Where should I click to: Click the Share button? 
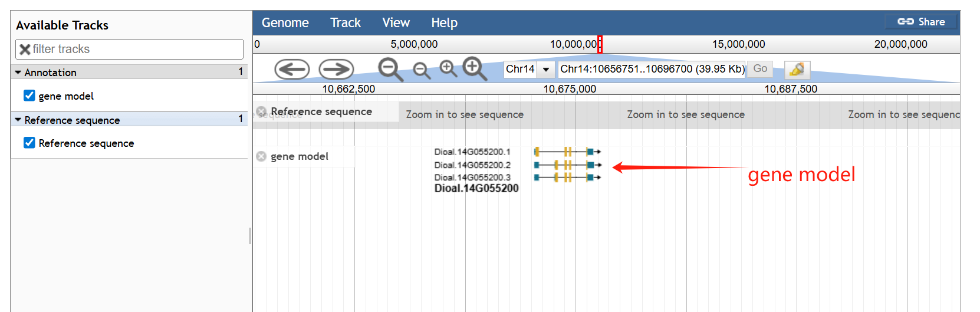tap(921, 22)
